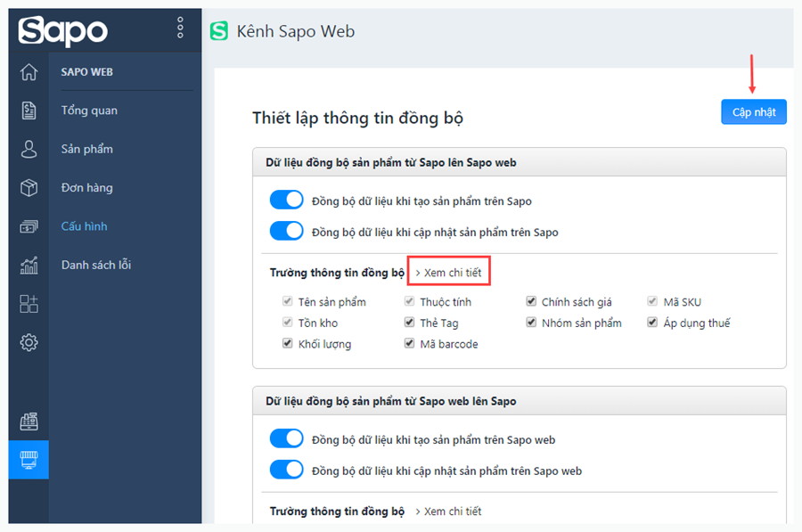
Task: Open Sản phẩm menu item
Action: (x=87, y=150)
